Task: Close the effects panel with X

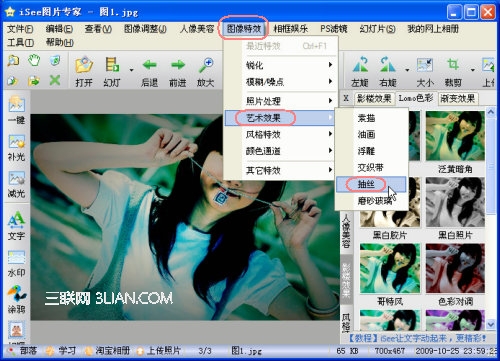Action: click(346, 98)
